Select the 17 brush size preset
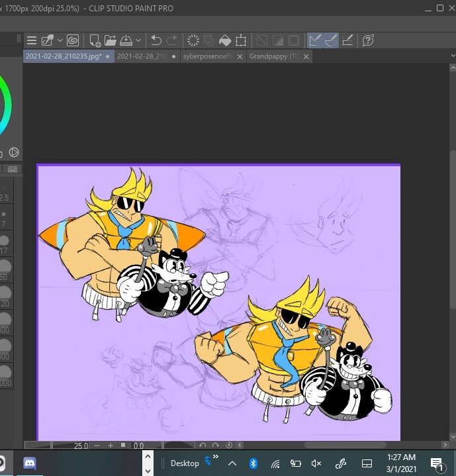456x476 pixels. point(4,244)
